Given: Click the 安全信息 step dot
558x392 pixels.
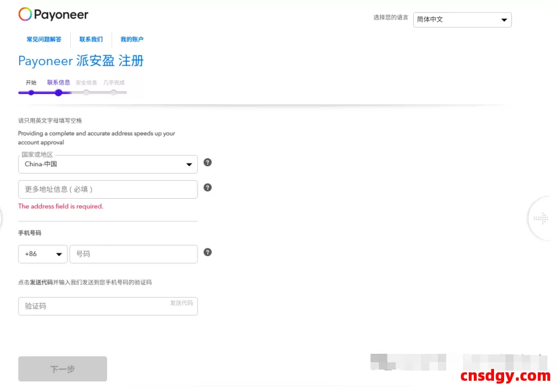Looking at the screenshot, I should pos(86,92).
